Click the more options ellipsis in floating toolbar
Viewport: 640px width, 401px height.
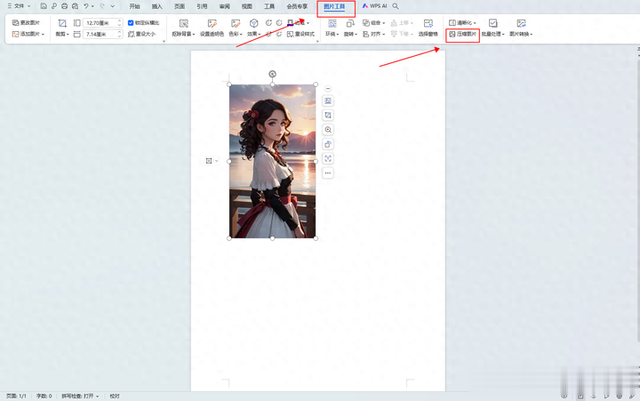328,173
